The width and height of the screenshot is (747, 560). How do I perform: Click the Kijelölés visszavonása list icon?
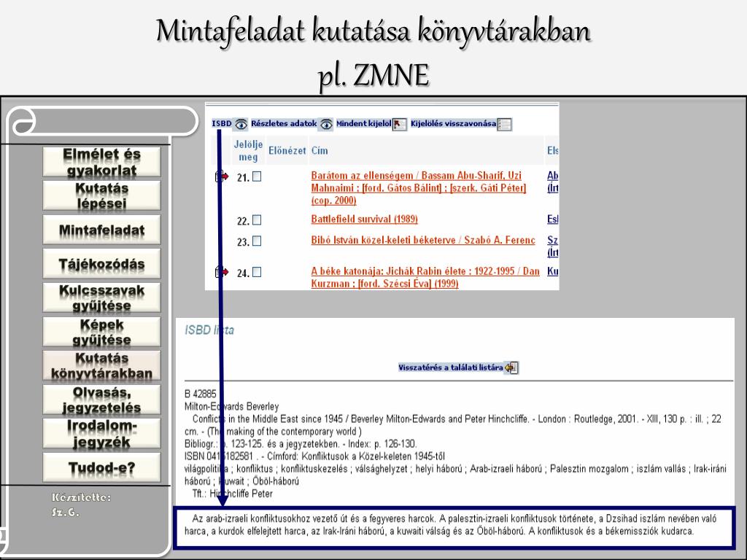tap(504, 124)
